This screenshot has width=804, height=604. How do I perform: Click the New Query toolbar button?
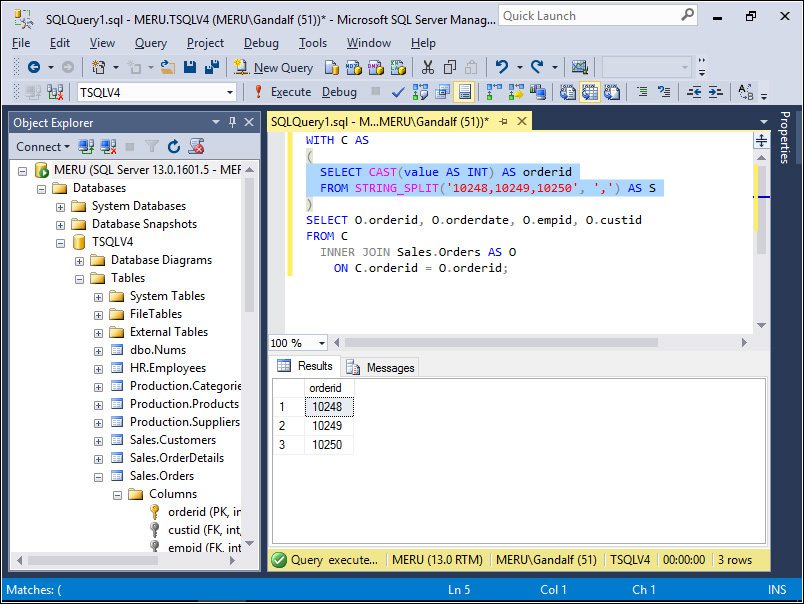273,67
